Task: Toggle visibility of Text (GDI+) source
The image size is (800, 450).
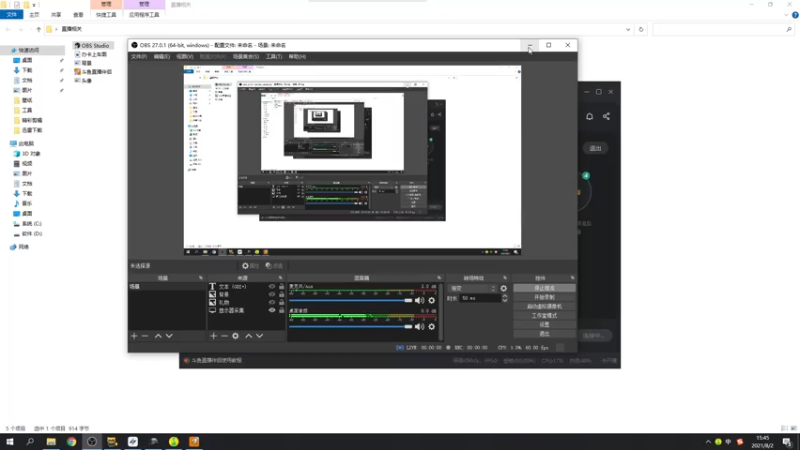Action: [x=272, y=287]
